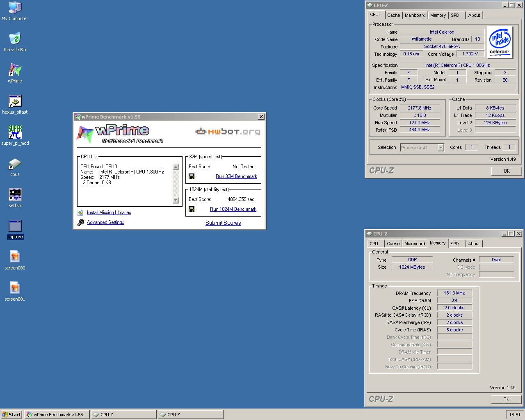Click the save icon for the 1024M score
The height and width of the screenshot is (420, 525).
click(192, 209)
